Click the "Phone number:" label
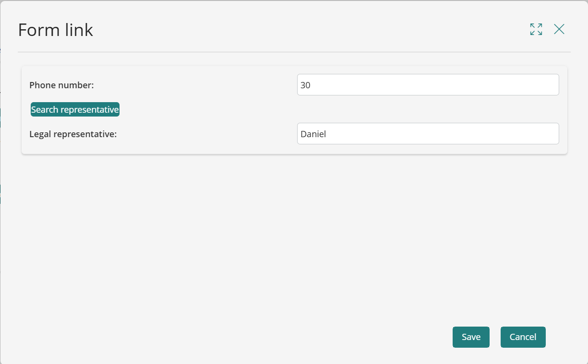 click(x=61, y=85)
